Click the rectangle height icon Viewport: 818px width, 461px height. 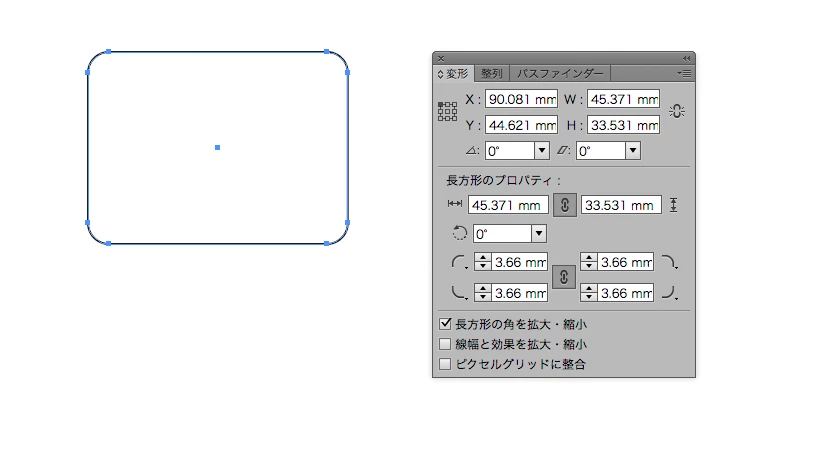pyautogui.click(x=673, y=205)
